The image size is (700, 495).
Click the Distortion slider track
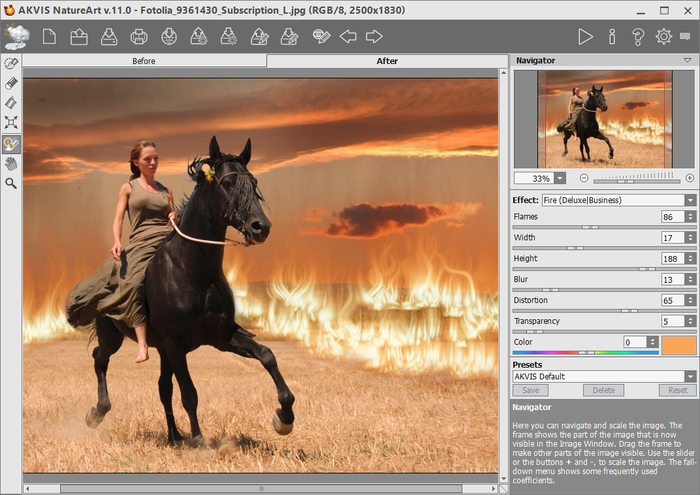coord(604,311)
